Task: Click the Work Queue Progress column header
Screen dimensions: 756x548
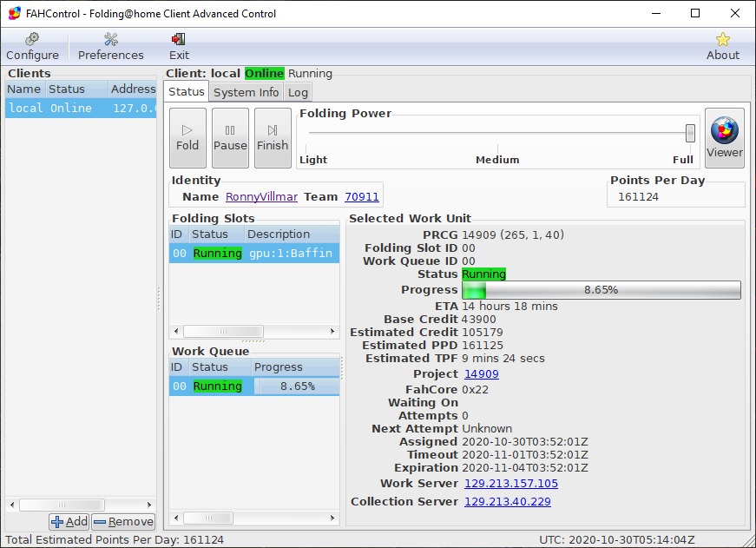Action: [296, 367]
